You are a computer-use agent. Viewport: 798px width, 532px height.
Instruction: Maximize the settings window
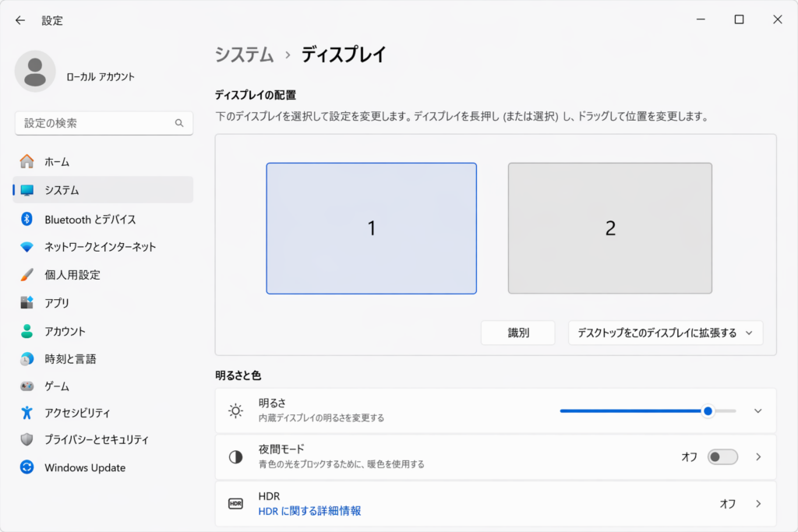pyautogui.click(x=739, y=19)
